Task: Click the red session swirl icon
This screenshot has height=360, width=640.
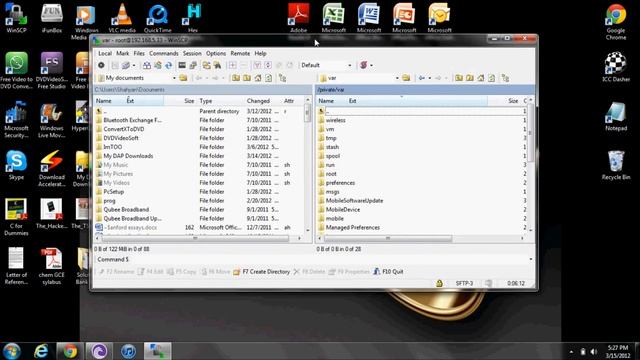Action: tap(363, 65)
